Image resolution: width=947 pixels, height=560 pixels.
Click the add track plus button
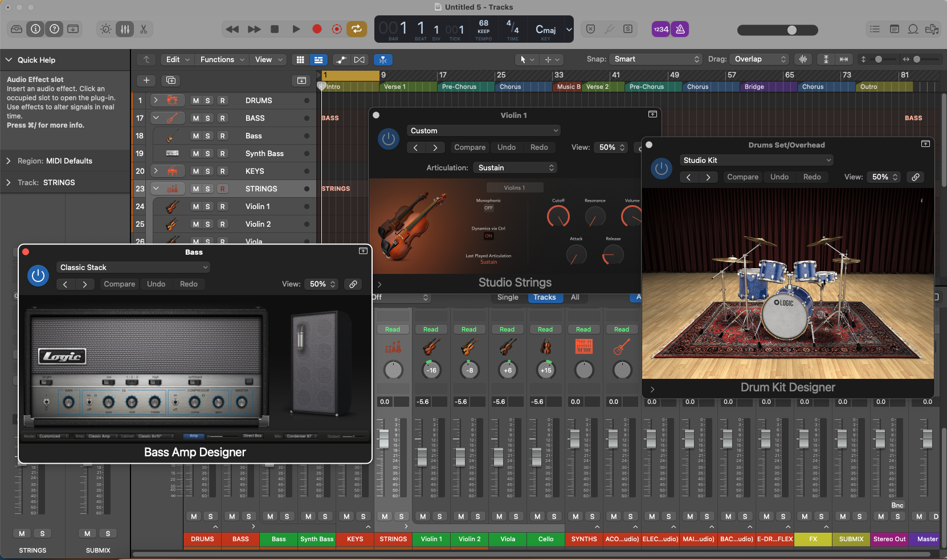pyautogui.click(x=146, y=80)
